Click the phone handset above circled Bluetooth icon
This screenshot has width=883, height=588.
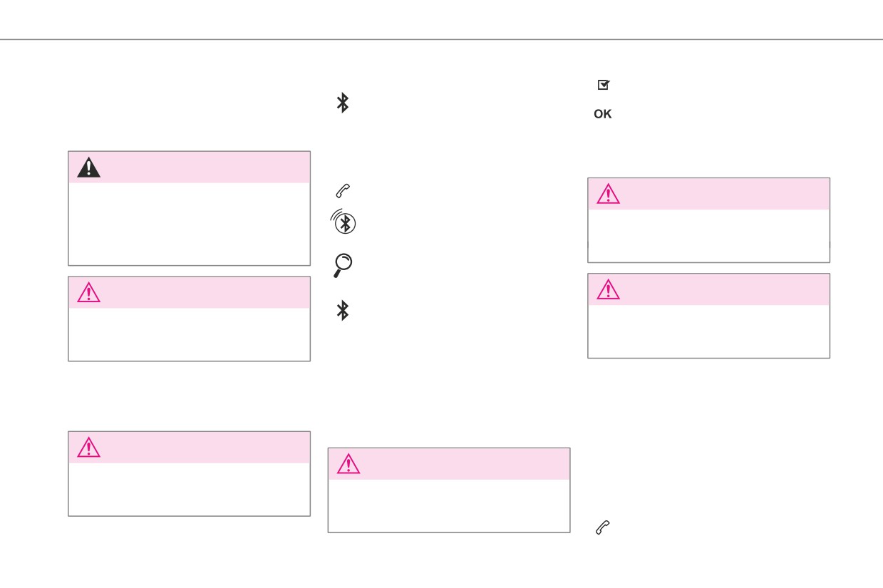click(x=342, y=190)
